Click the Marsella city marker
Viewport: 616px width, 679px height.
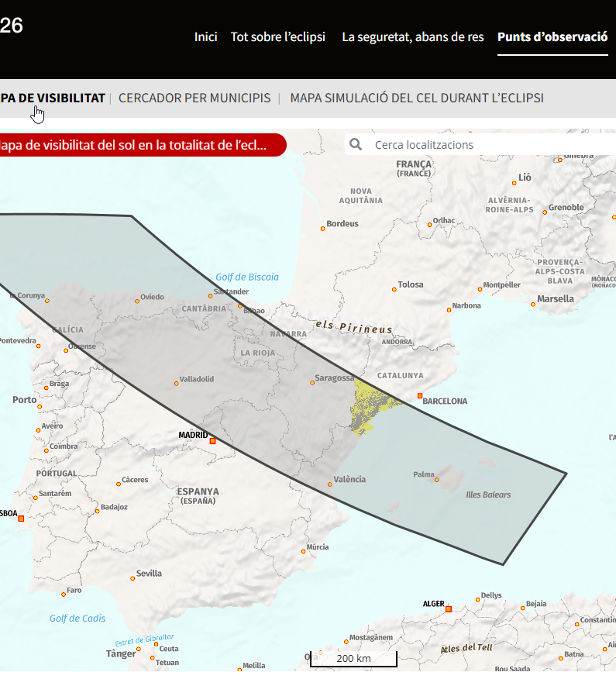[x=533, y=305]
